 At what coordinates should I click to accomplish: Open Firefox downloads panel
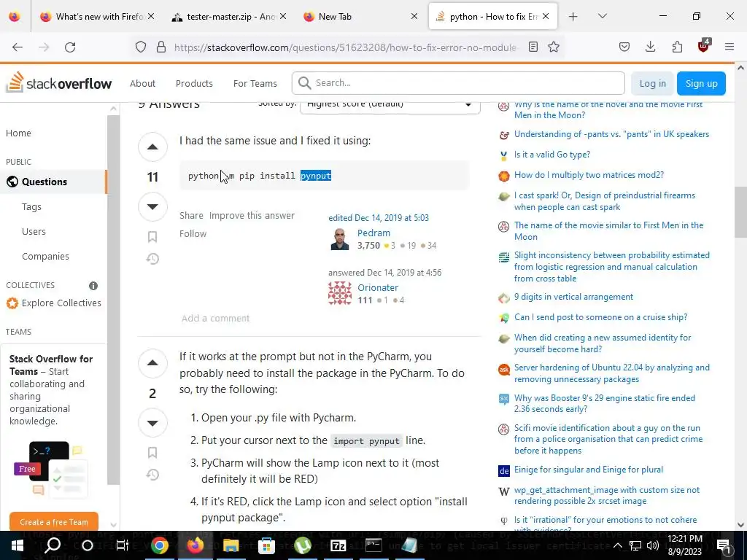(650, 47)
